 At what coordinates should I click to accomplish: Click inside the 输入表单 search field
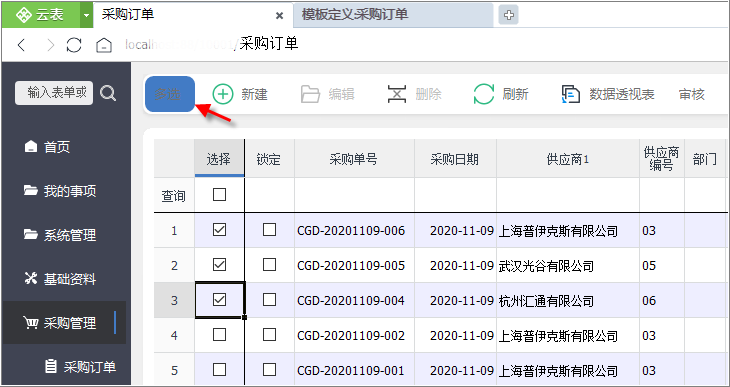coord(54,93)
